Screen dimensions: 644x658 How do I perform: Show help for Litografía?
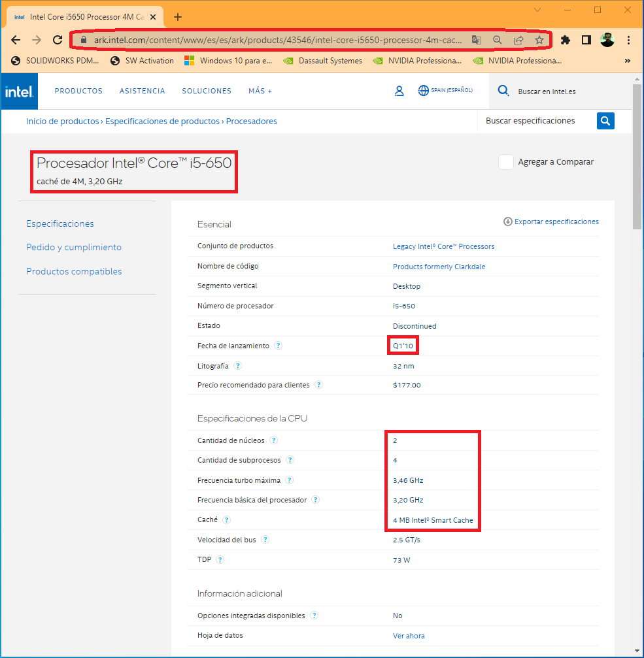tap(237, 365)
